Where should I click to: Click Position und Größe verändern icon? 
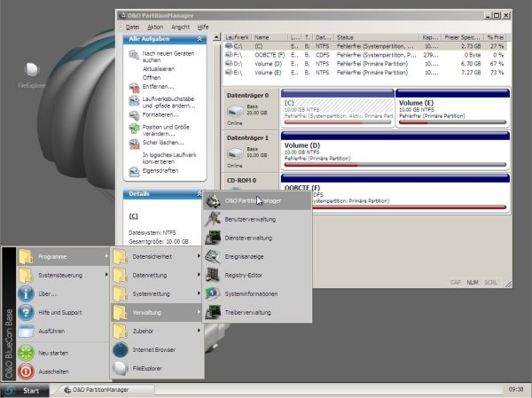[134, 129]
